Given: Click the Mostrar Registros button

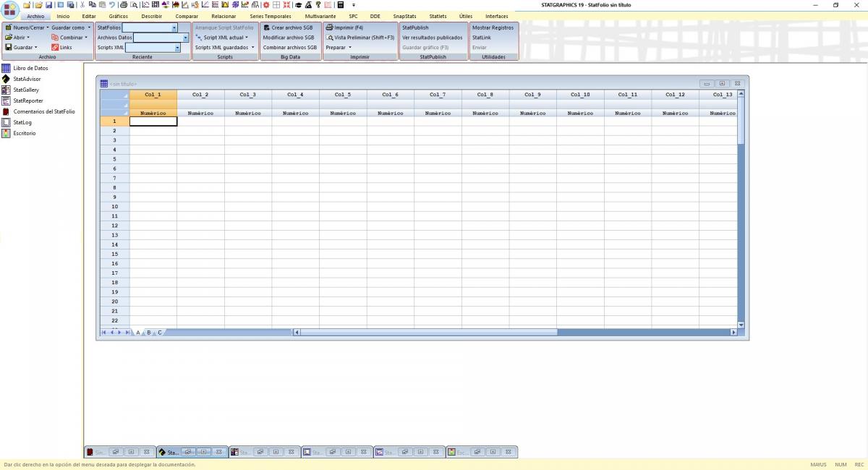Looking at the screenshot, I should click(493, 27).
